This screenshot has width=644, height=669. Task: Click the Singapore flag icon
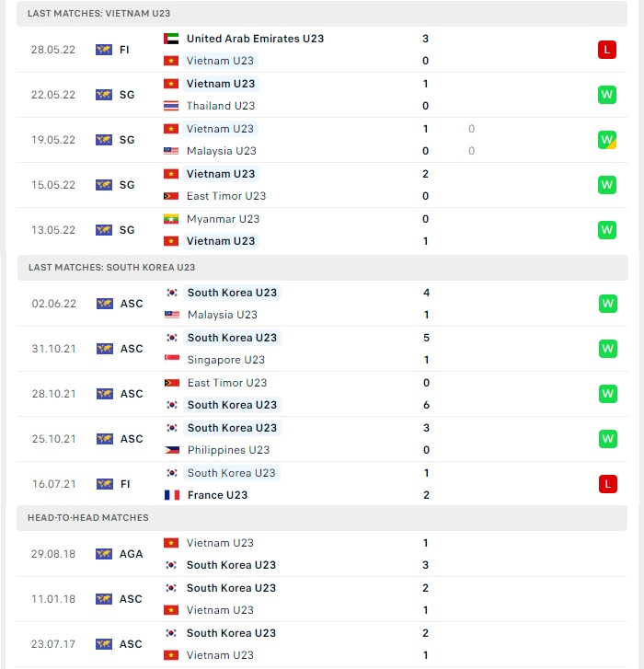coord(172,360)
